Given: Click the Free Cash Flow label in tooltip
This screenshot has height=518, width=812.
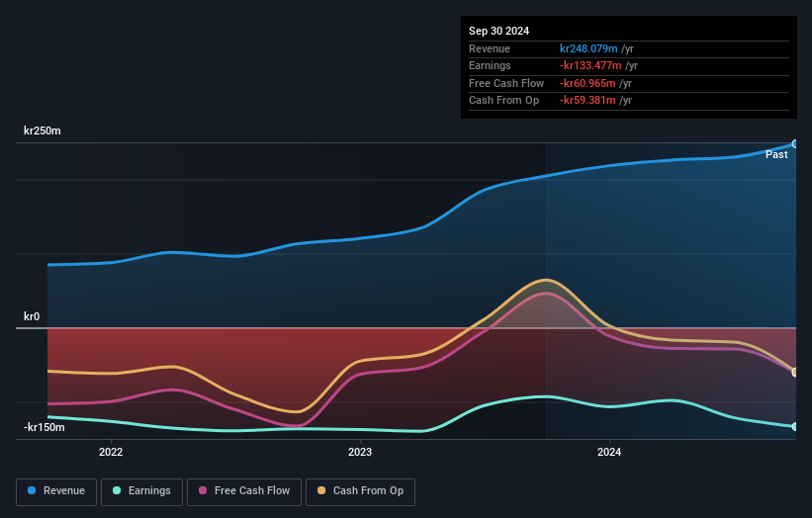Looking at the screenshot, I should tap(506, 83).
